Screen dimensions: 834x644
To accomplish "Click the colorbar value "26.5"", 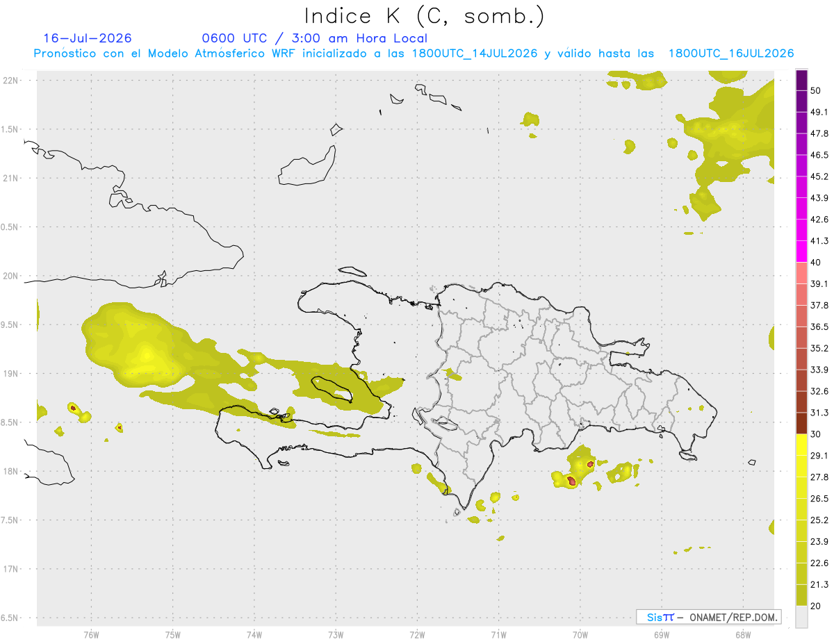I will (819, 499).
